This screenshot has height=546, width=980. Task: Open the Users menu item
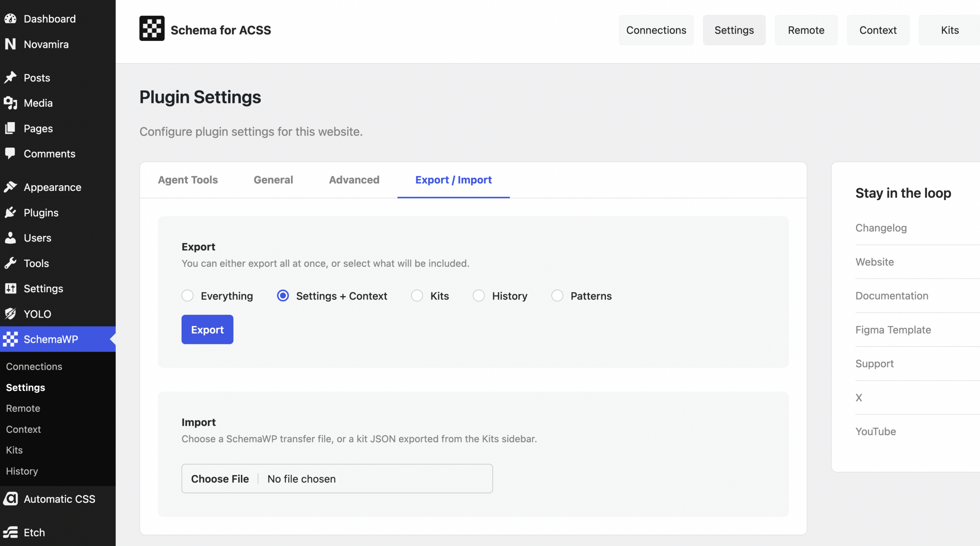[58, 238]
